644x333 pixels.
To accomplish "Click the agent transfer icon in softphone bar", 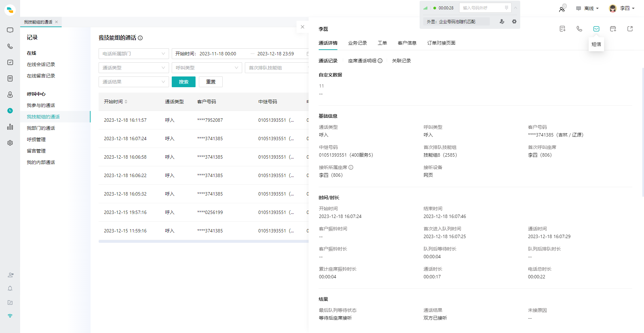I will (x=502, y=21).
